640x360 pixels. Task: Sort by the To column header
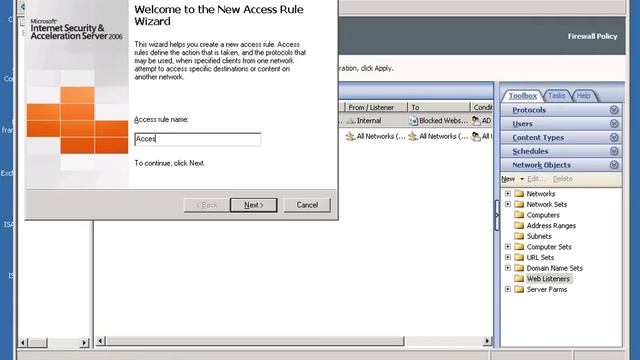[x=439, y=107]
